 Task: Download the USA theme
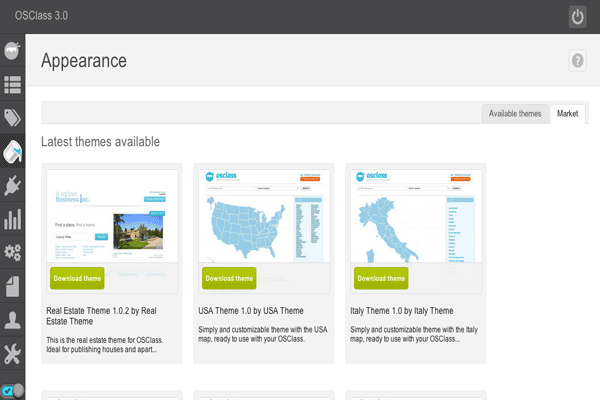point(229,278)
